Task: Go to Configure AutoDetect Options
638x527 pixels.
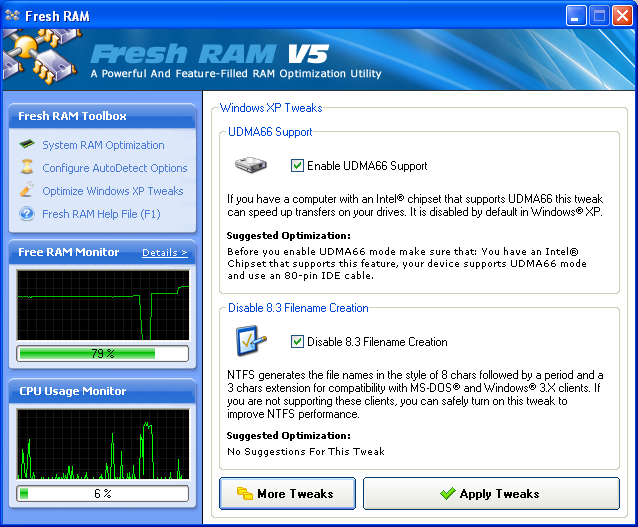Action: pos(114,168)
